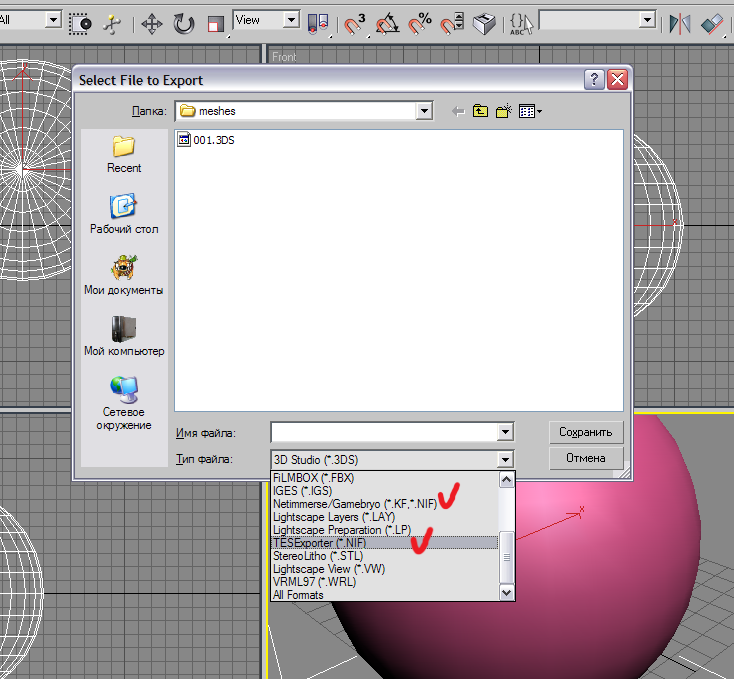Viewport: 734px width, 679px height.
Task: Collapse the Тип файла dropdown arrow
Action: pyautogui.click(x=505, y=460)
